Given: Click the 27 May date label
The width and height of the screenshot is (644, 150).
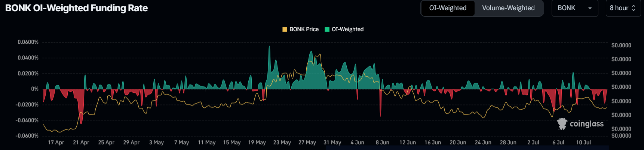Looking at the screenshot, I should [307, 143].
